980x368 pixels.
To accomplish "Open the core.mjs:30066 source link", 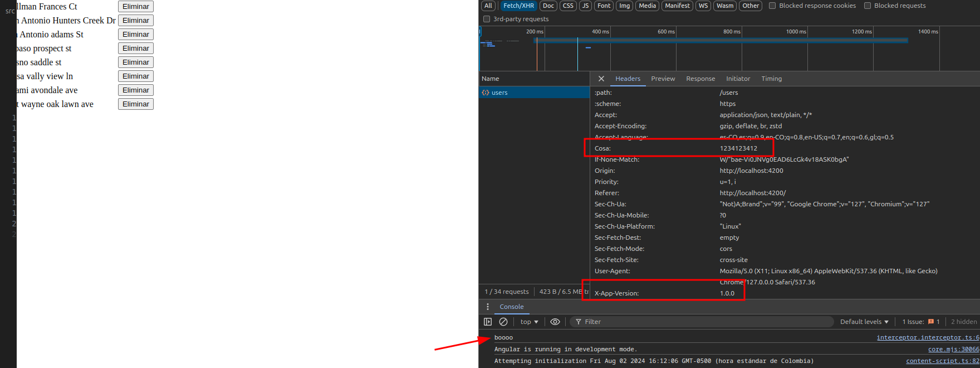I will click(x=954, y=349).
